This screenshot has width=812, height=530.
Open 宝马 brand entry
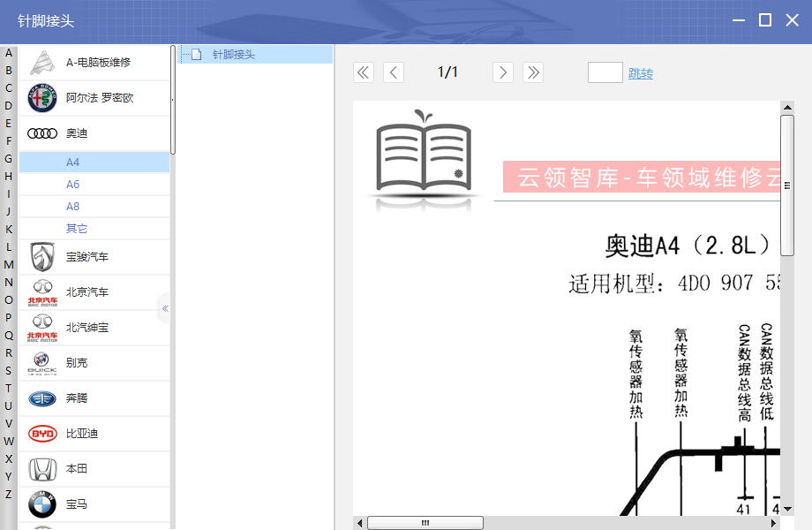pyautogui.click(x=94, y=504)
